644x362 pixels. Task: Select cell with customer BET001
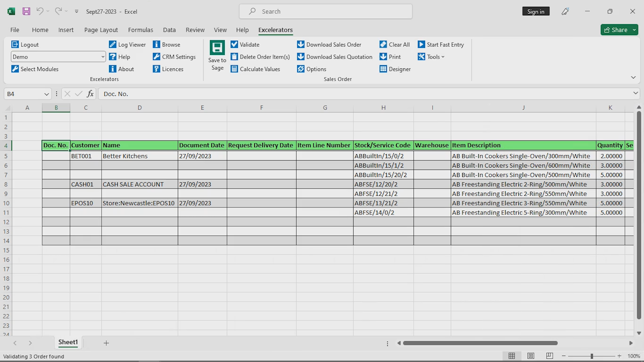click(x=86, y=156)
